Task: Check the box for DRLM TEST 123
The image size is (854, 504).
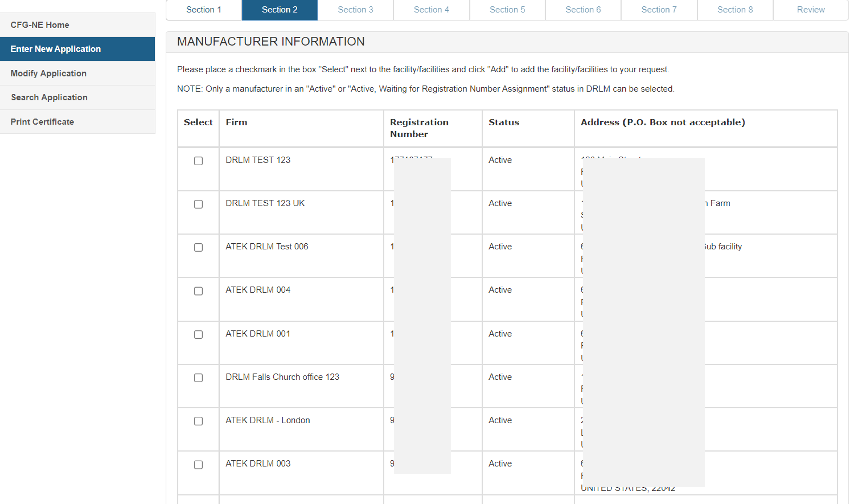Action: click(198, 161)
